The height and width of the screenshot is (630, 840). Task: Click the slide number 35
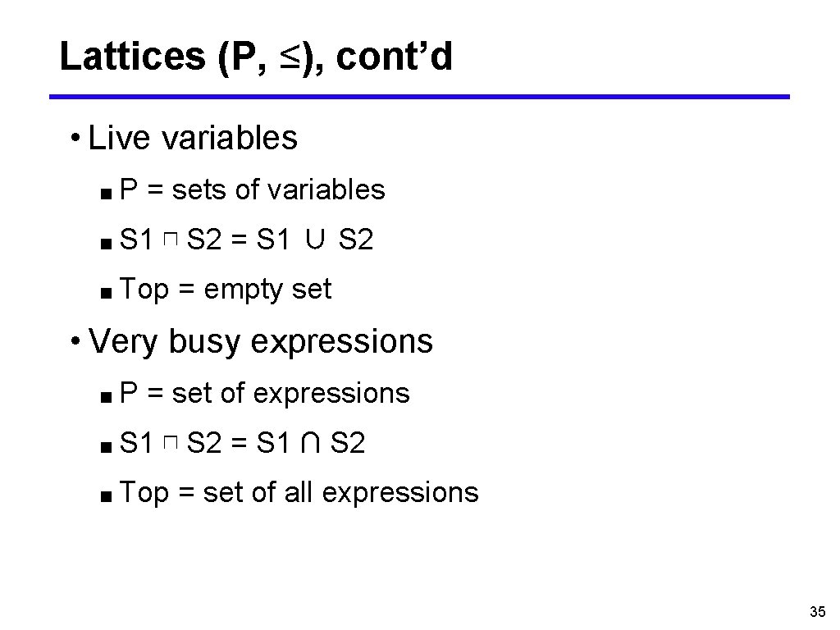[816, 611]
